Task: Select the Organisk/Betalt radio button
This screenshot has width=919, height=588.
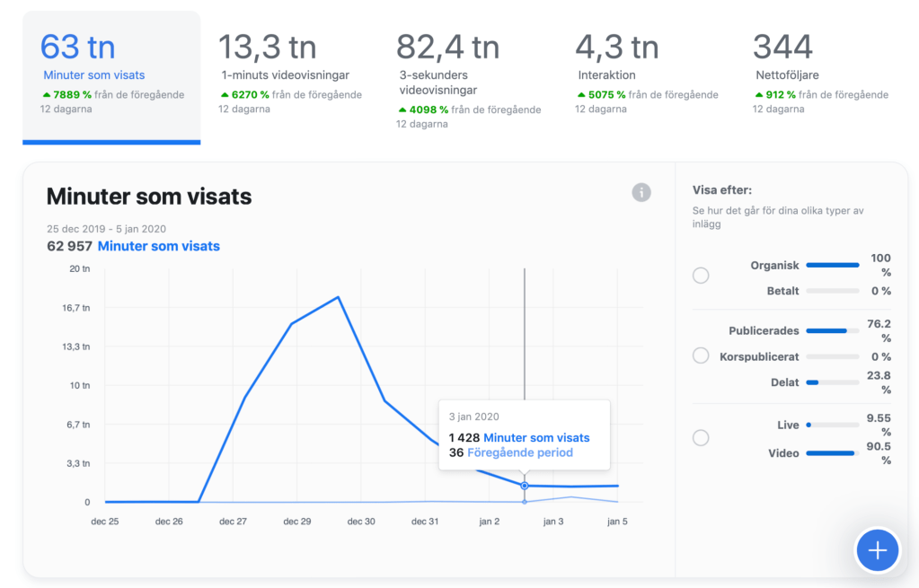Action: [701, 276]
